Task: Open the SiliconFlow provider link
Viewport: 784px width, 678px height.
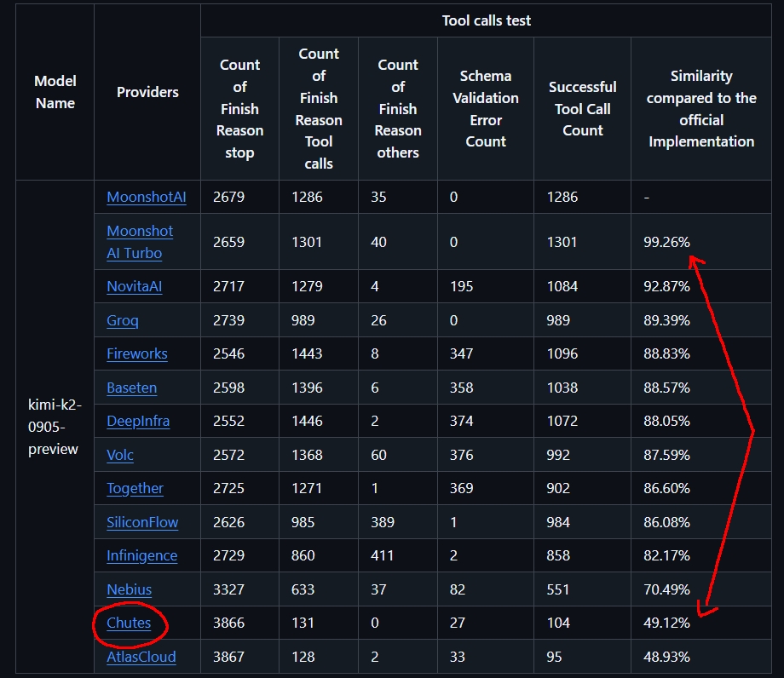Action: (142, 522)
